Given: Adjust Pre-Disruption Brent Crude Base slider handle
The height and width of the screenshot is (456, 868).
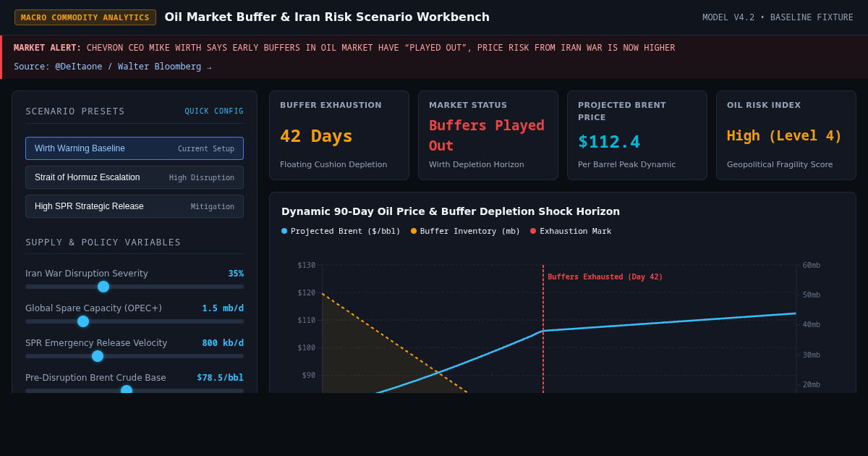Looking at the screenshot, I should 127,389.
